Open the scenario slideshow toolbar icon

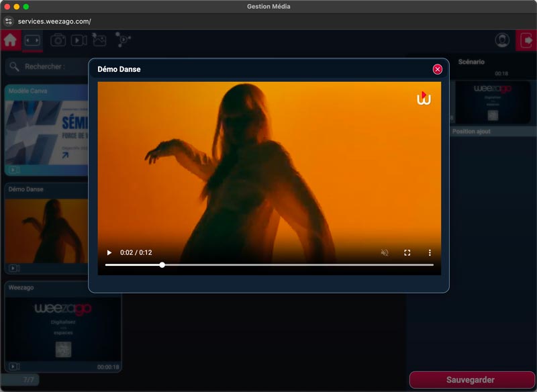coord(32,40)
